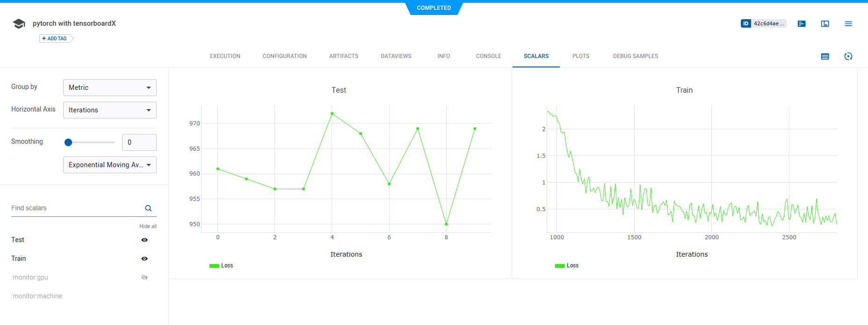Click the auto-refresh icon
The image size is (868, 325).
pos(848,56)
